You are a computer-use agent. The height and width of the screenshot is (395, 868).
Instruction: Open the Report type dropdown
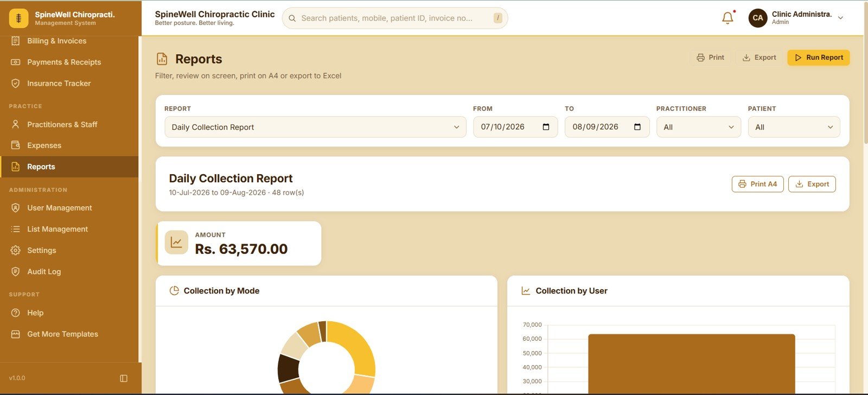(315, 127)
